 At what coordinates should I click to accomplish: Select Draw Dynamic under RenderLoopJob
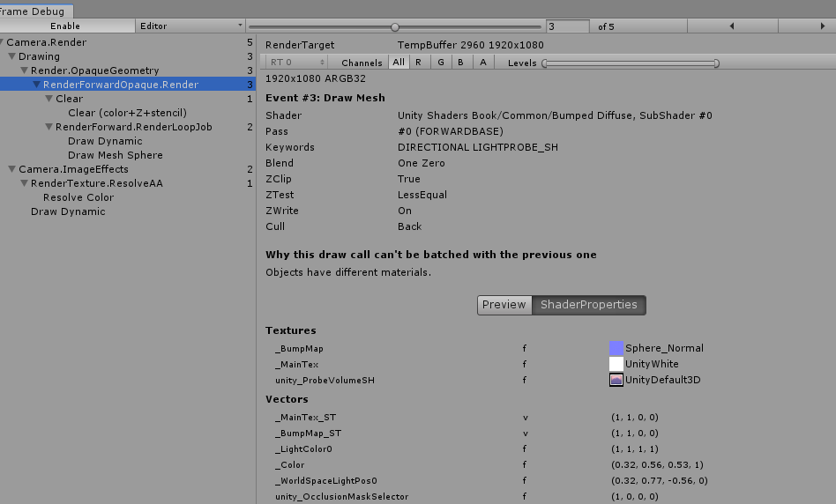[105, 141]
